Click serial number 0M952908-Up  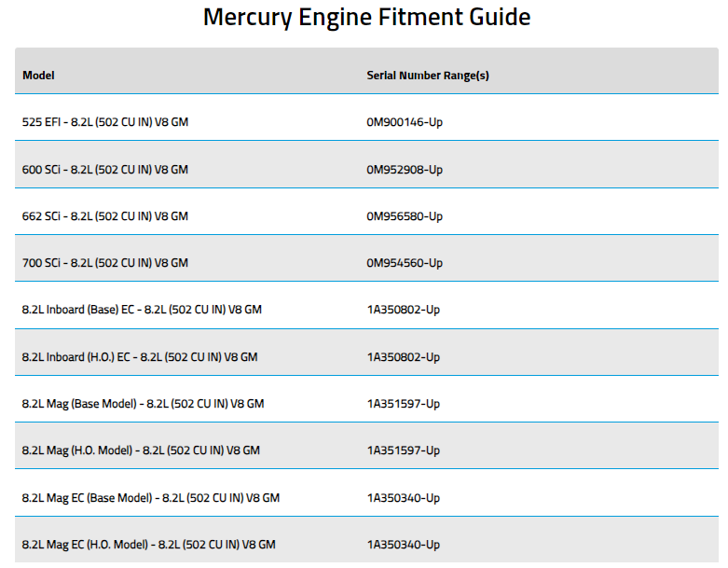pyautogui.click(x=405, y=170)
